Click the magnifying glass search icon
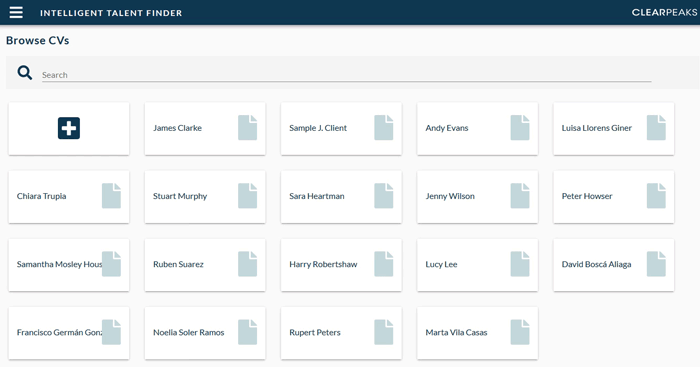The width and height of the screenshot is (700, 367). click(x=25, y=73)
